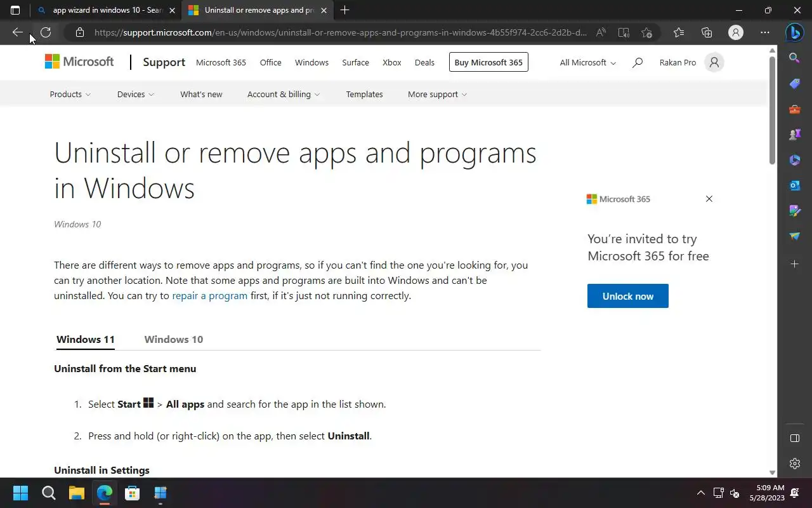The width and height of the screenshot is (812, 508).
Task: Click Unlock now button
Action: [x=628, y=296]
